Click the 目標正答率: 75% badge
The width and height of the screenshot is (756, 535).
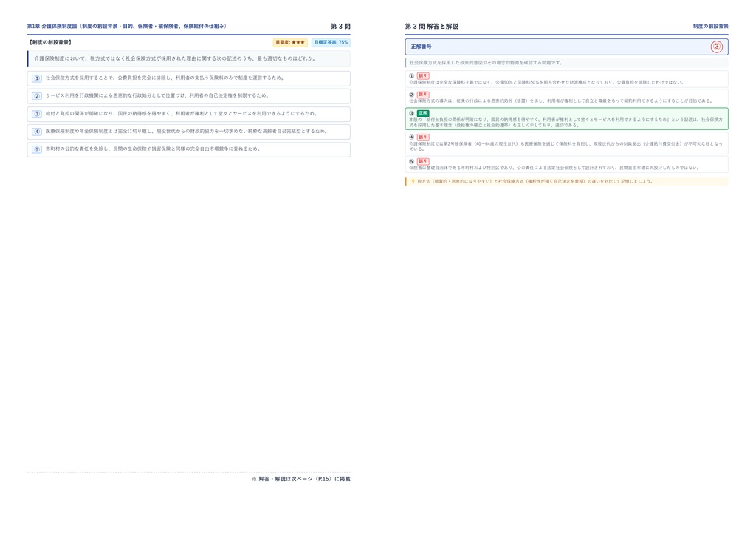pyautogui.click(x=331, y=42)
